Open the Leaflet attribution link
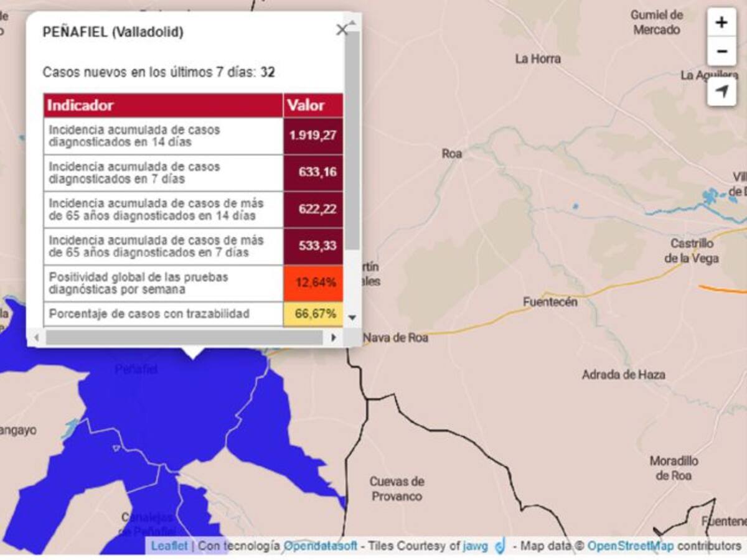Image resolution: width=747 pixels, height=560 pixels. click(169, 546)
